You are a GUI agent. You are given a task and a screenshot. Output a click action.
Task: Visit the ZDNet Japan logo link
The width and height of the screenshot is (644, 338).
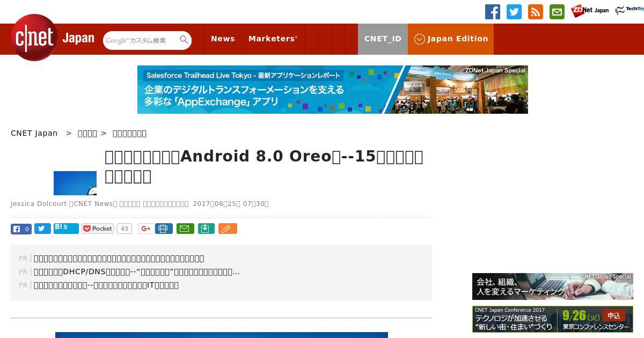pos(590,11)
